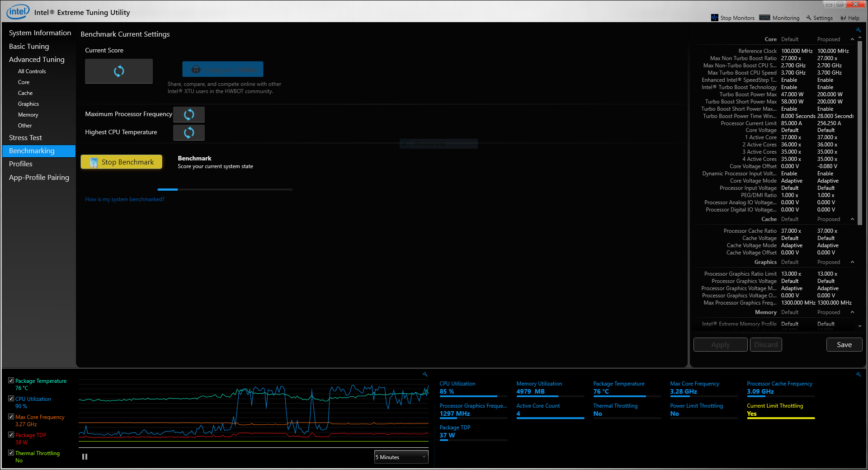This screenshot has width=868, height=470.
Task: Click the Save button
Action: click(844, 344)
